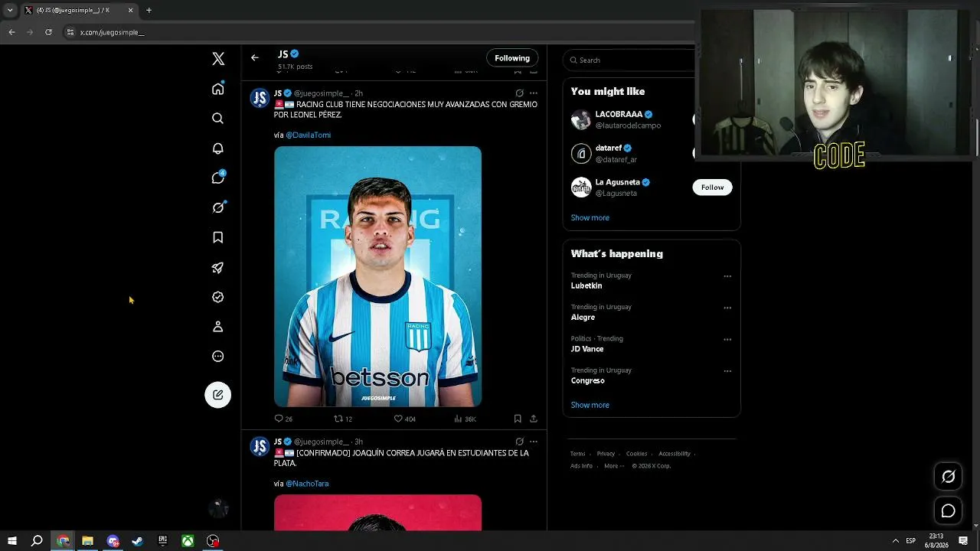View site information icon in address bar
This screenshot has height=551, width=980.
(70, 32)
